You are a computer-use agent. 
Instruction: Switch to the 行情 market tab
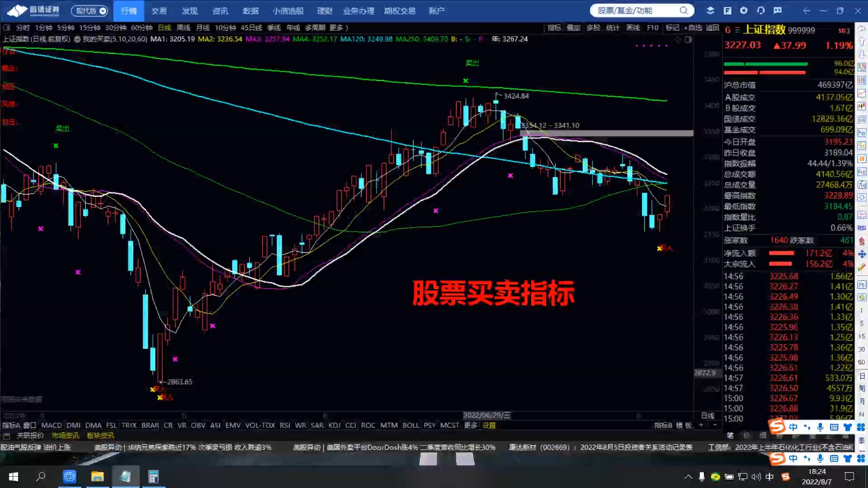129,11
